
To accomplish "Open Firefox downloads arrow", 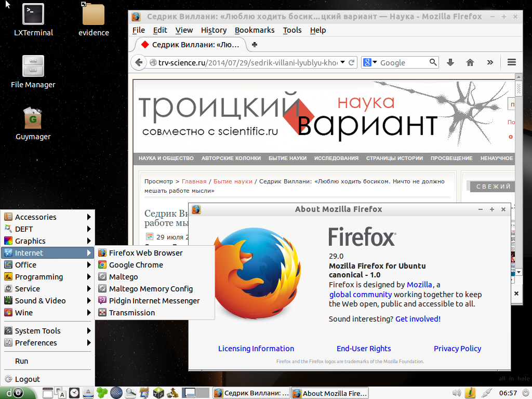I will pyautogui.click(x=450, y=62).
